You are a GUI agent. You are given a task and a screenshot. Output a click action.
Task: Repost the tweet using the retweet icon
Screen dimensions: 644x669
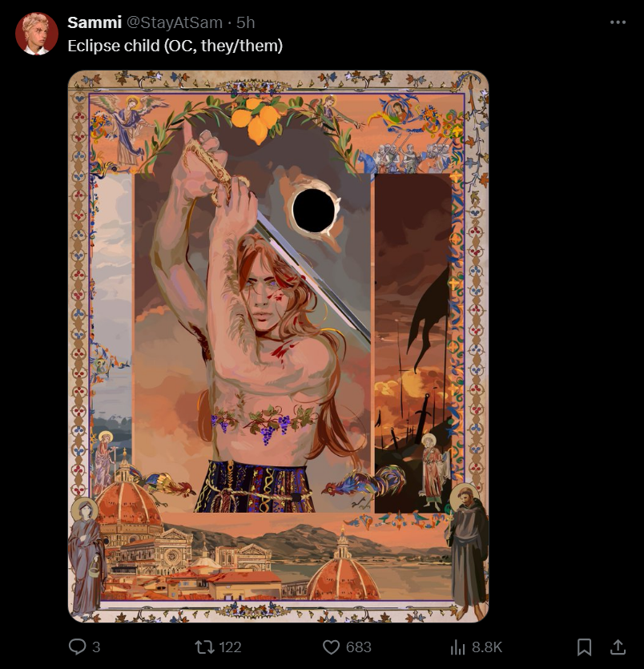click(204, 647)
